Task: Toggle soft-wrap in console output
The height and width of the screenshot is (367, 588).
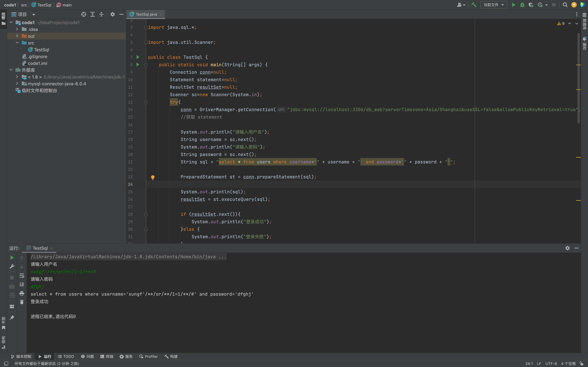Action: point(22,276)
